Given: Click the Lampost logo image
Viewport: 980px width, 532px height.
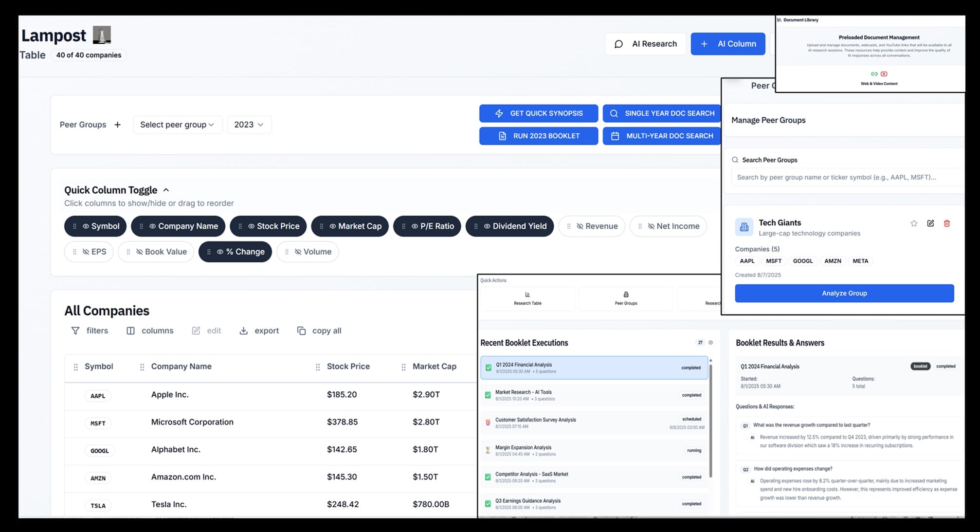Looking at the screenshot, I should [102, 35].
